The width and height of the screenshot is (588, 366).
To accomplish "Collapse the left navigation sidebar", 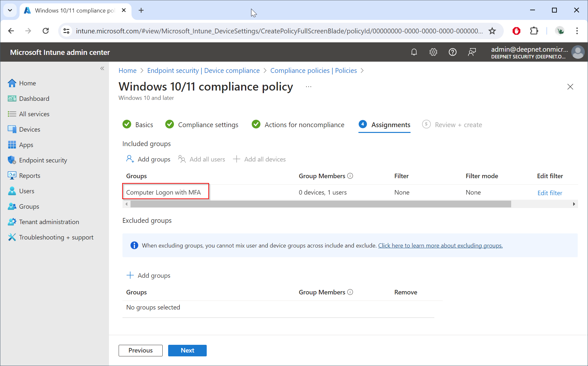I will point(102,68).
